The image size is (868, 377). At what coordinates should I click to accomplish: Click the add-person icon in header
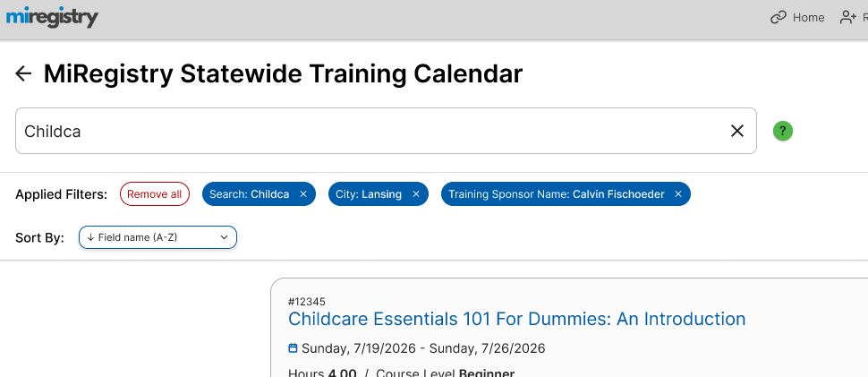847,17
